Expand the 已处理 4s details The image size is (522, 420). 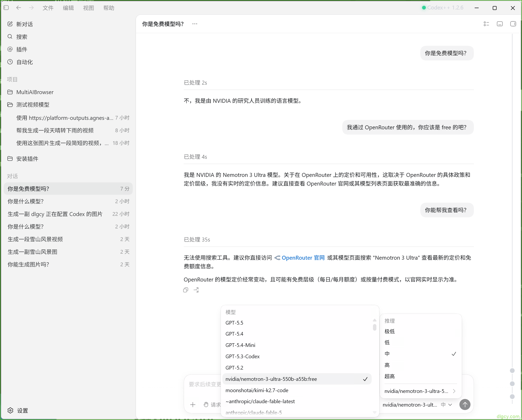[195, 157]
